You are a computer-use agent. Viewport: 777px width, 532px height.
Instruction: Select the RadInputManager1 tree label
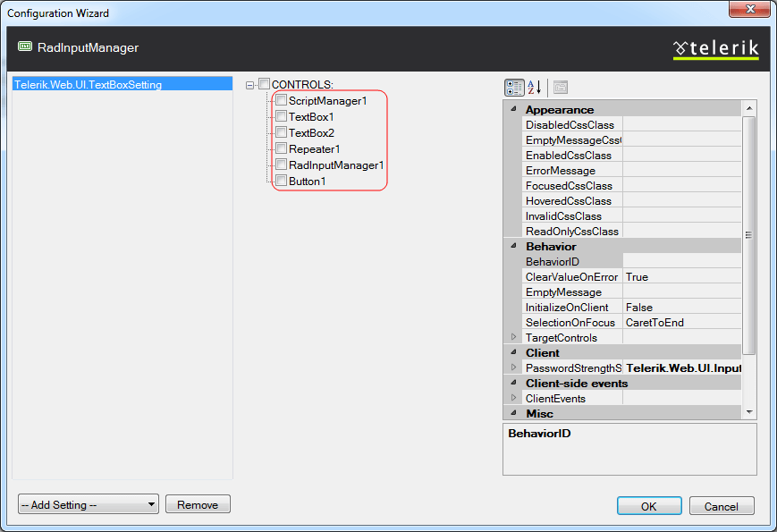point(336,165)
